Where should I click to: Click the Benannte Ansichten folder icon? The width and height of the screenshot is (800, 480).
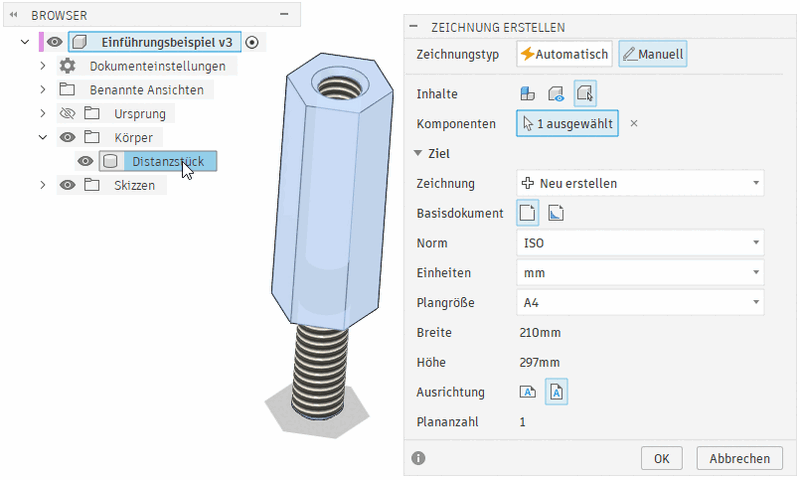point(67,90)
